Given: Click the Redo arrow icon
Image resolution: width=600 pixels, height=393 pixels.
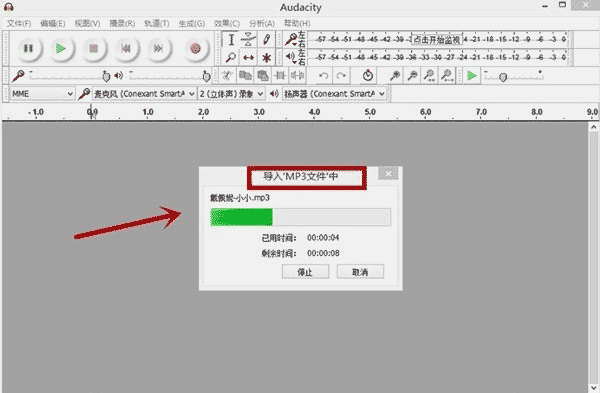Looking at the screenshot, I should coord(341,76).
